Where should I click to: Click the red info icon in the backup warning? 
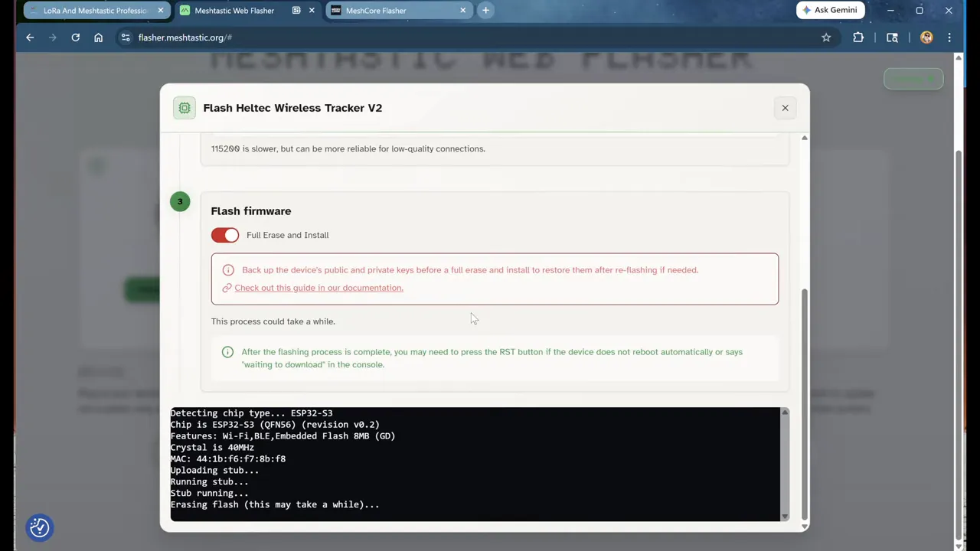pos(228,270)
